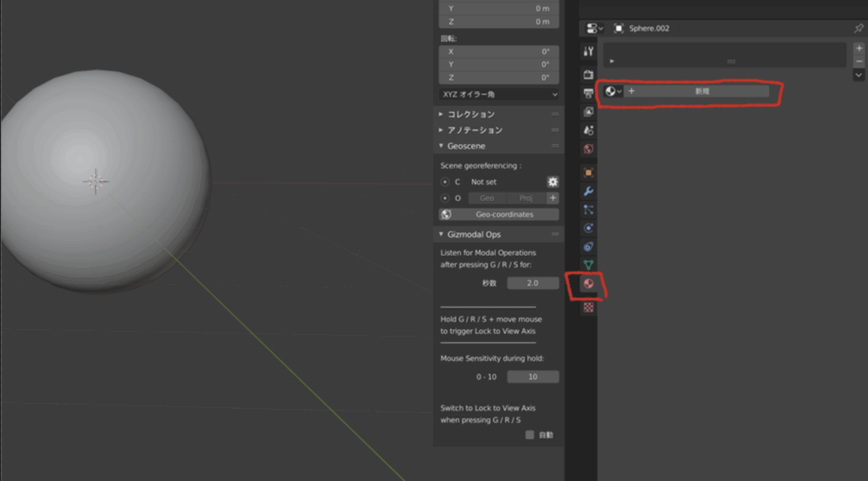Open the World properties tab
868x481 pixels.
click(588, 148)
